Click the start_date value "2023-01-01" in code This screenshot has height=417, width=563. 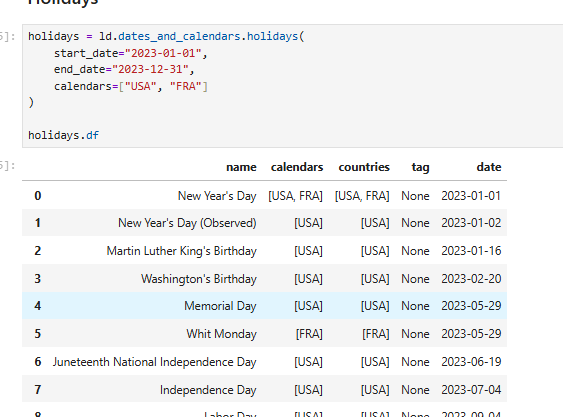coord(163,53)
